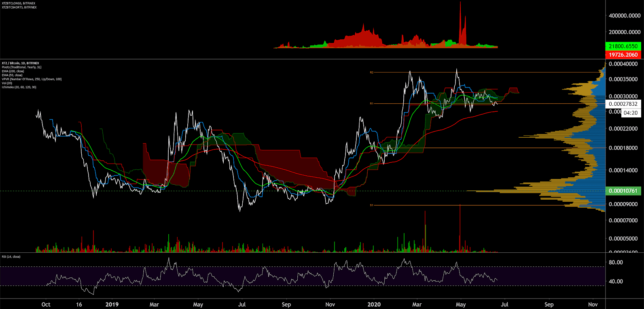Click the Nov label before 2020
The width and height of the screenshot is (644, 309).
point(330,305)
